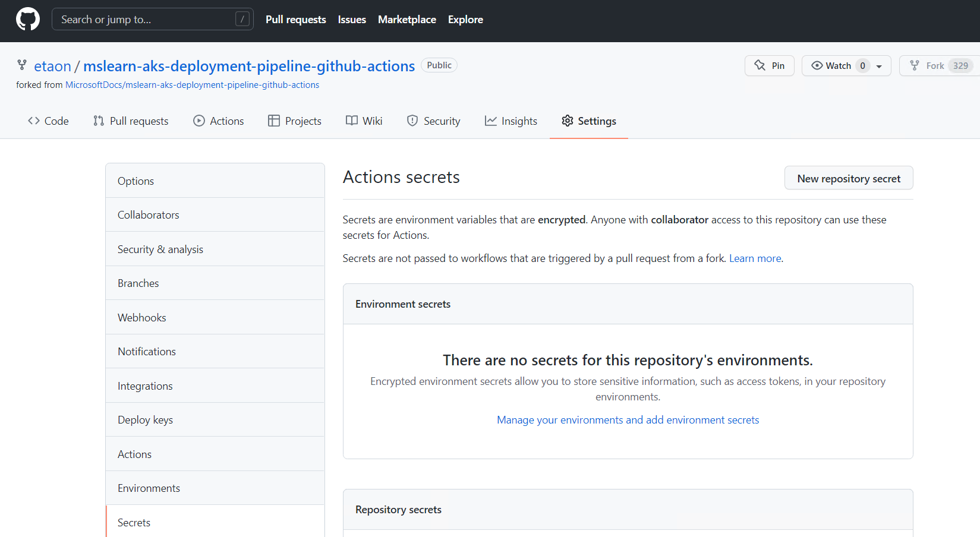980x537 pixels.
Task: Expand the Watch dropdown arrow
Action: 879,66
